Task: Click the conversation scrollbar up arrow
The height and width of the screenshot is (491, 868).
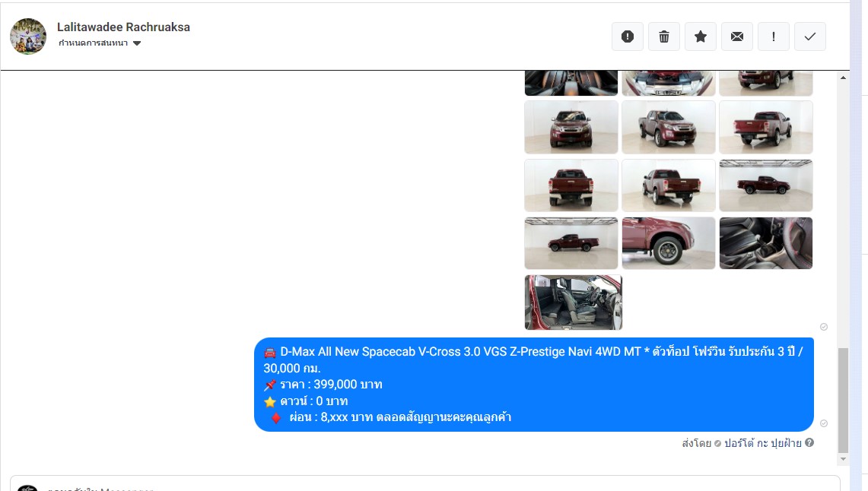Action: pyautogui.click(x=843, y=78)
